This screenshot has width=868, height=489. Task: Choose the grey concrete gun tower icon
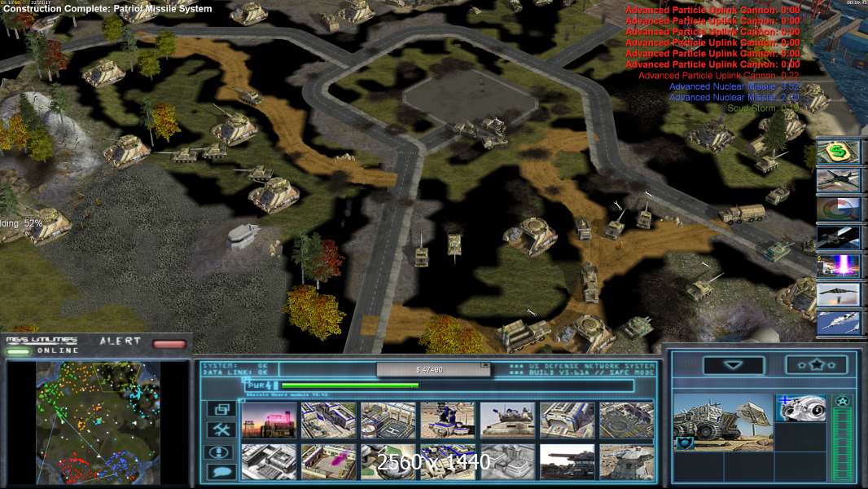click(x=627, y=461)
